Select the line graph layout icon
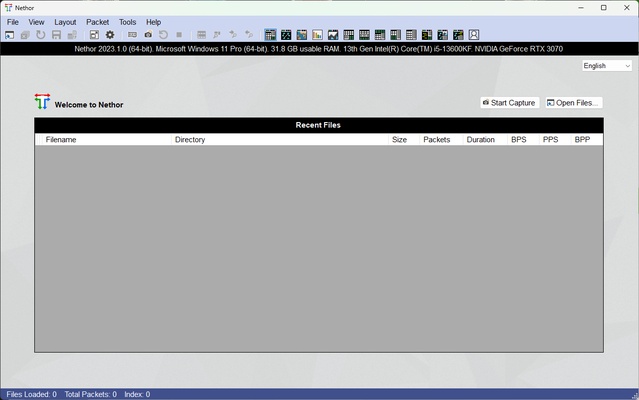639x400 pixels. click(333, 35)
